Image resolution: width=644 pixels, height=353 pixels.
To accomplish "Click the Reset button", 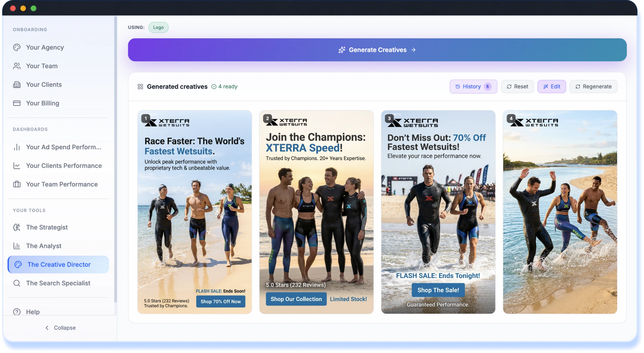I will (517, 87).
